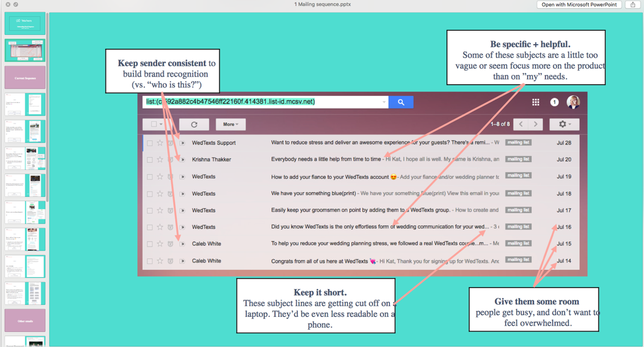This screenshot has height=347, width=644.
Task: Click the alarm clock icon on Jul 17 row
Action: (170, 210)
